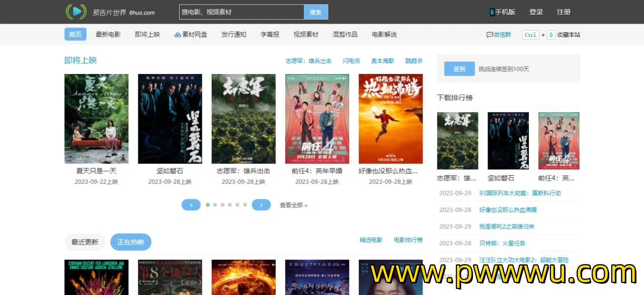
Task: Click the 搜索 search button
Action: (316, 12)
